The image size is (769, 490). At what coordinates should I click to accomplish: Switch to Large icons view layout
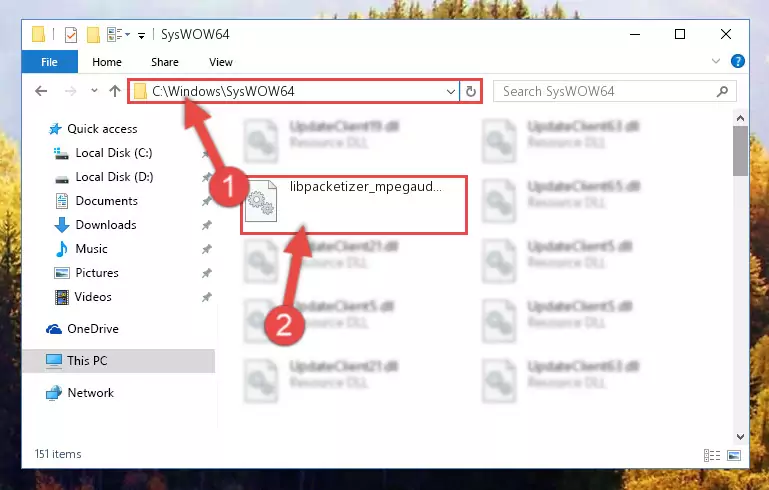734,455
